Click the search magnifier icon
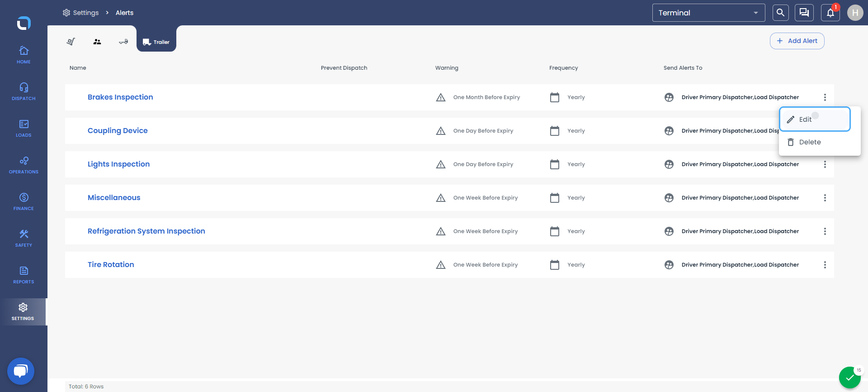Viewport: 868px width, 392px height. [780, 13]
